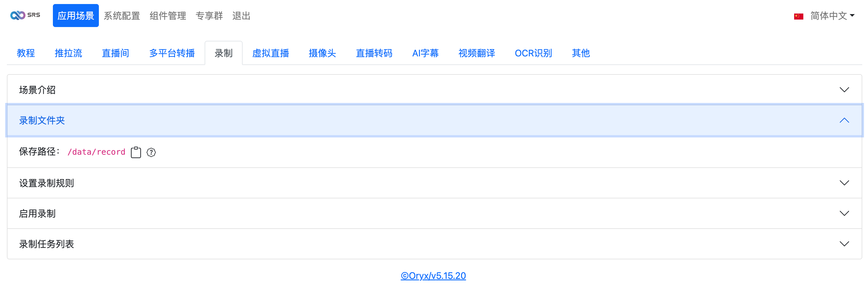Open the ©Oryx/v5.15.20 footer link
868x295 pixels.
point(433,275)
